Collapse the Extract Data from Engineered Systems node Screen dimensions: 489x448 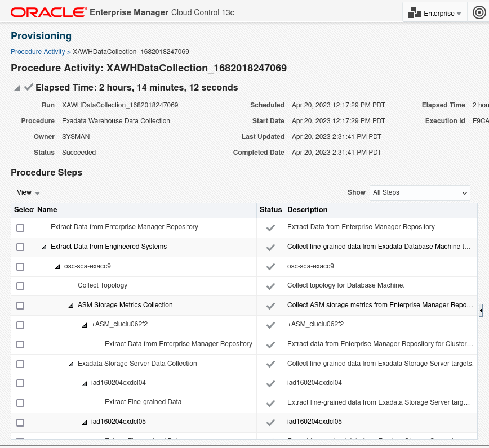44,247
